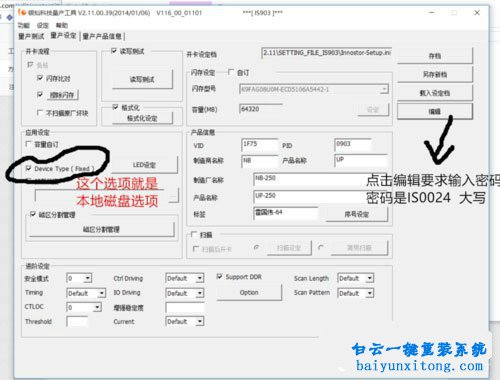Expand the Scan Length dropdown
Viewport: 500px width, 380px height.
[x=370, y=278]
